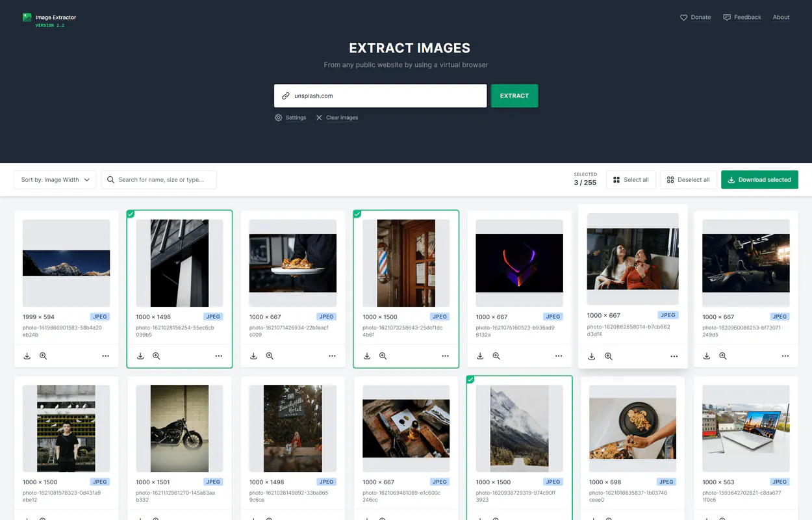812x520 pixels.
Task: Select the plate of food thumbnail
Action: pos(293,263)
